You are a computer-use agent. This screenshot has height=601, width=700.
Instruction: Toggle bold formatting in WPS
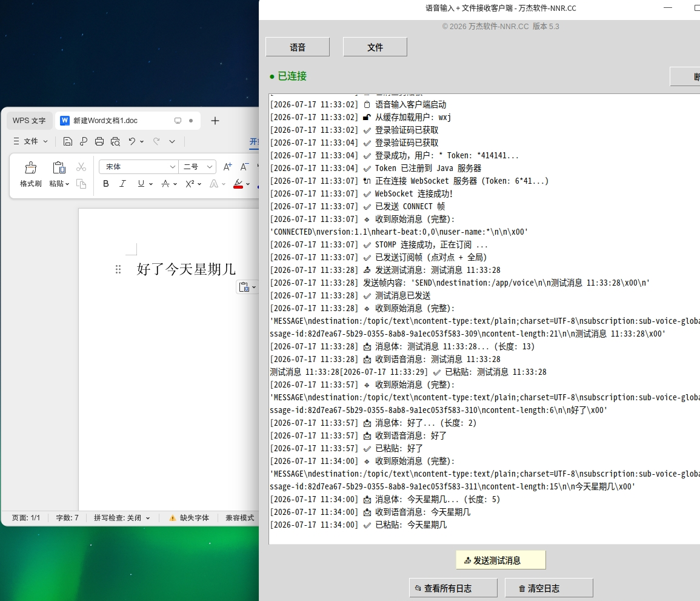click(x=106, y=184)
